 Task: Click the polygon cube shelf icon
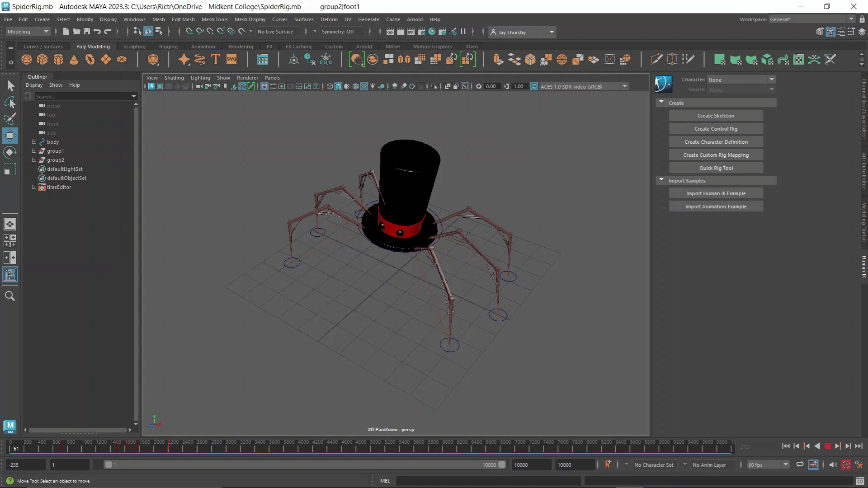click(x=42, y=59)
